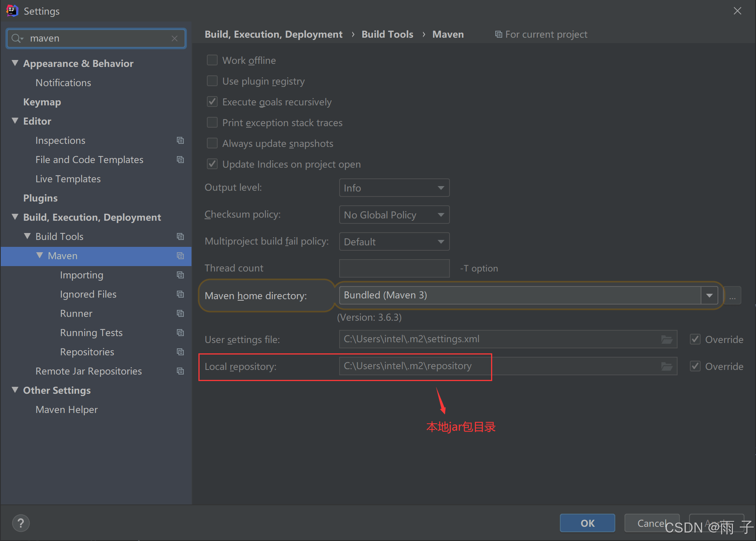Collapse the Editor tree node
The width and height of the screenshot is (756, 541).
point(15,121)
